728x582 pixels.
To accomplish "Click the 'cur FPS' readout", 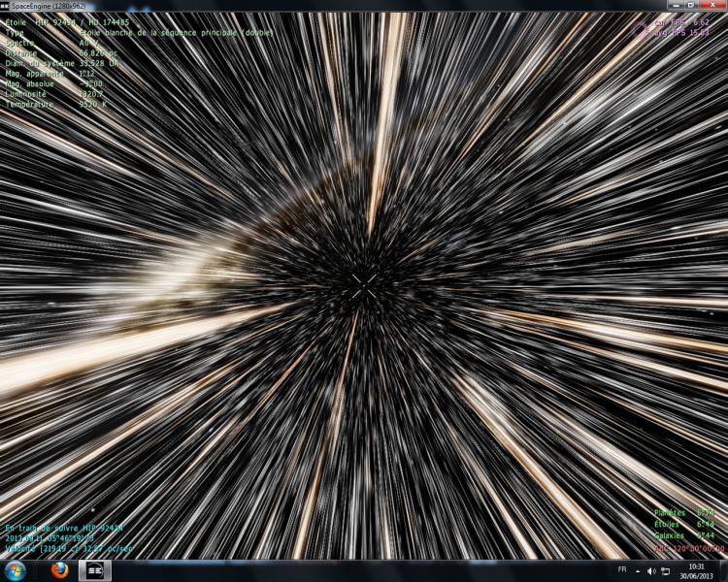I will point(681,22).
